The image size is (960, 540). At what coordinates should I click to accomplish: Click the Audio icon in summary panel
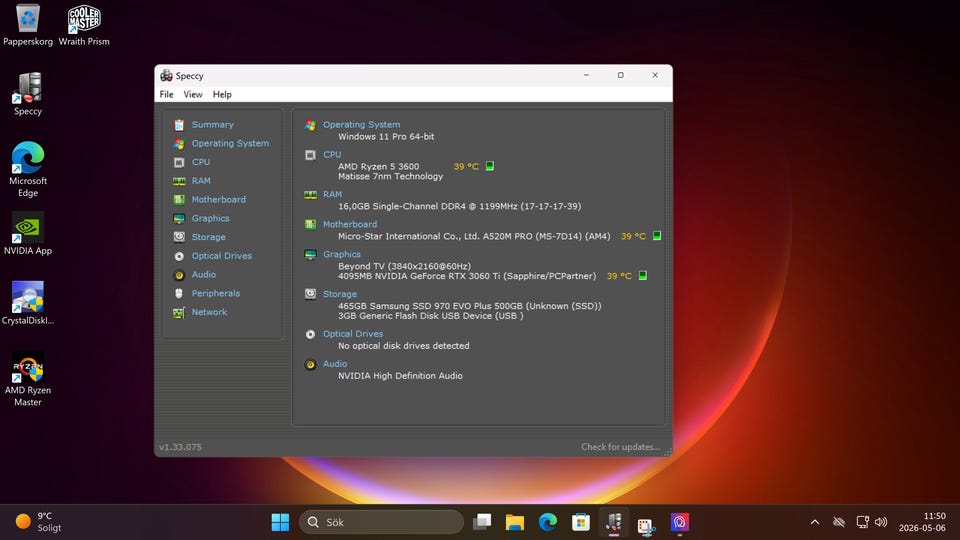(310, 364)
